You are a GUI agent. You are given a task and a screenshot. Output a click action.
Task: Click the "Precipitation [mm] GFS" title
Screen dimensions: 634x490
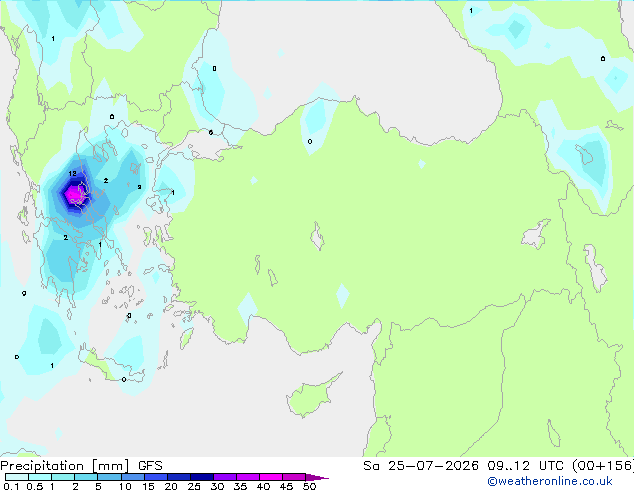81,466
